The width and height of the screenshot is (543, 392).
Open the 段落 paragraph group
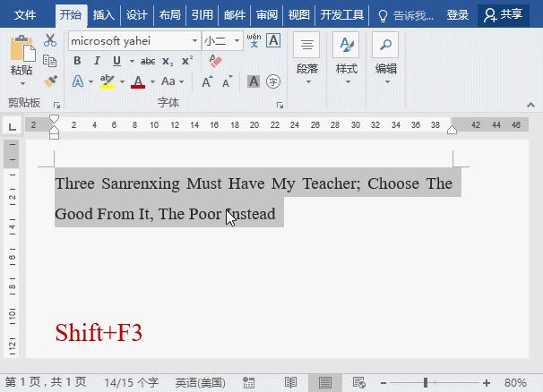coord(306,59)
